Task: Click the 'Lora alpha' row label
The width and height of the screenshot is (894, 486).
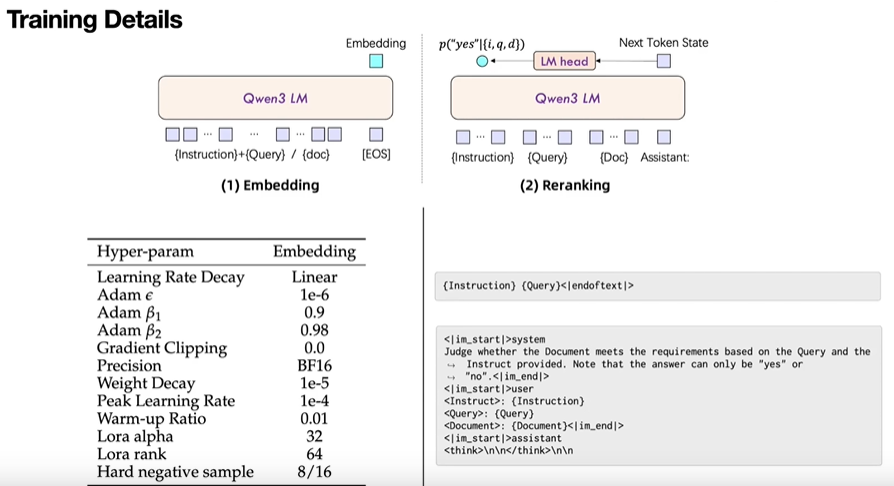Action: click(135, 436)
